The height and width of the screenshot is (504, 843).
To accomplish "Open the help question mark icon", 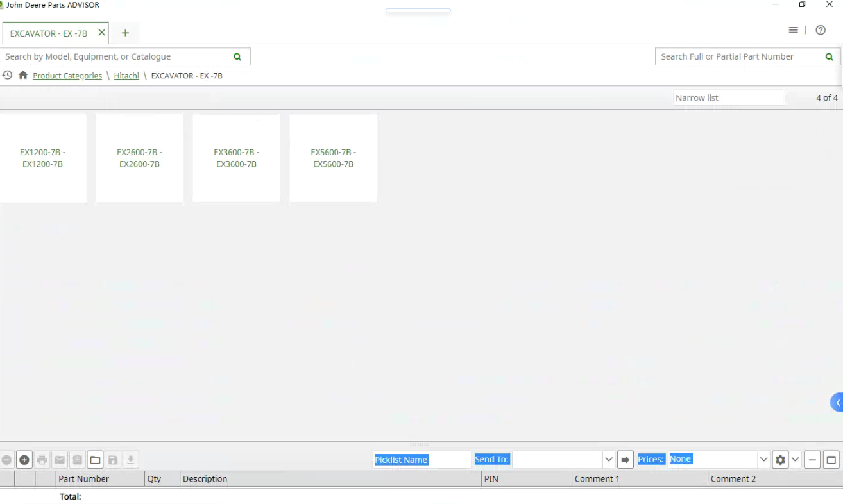I will pyautogui.click(x=821, y=30).
